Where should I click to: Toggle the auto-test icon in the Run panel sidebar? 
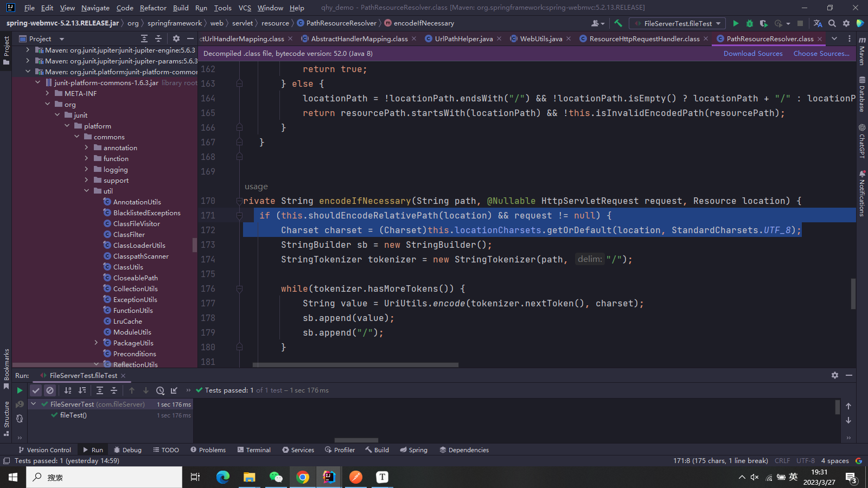pos(20,419)
